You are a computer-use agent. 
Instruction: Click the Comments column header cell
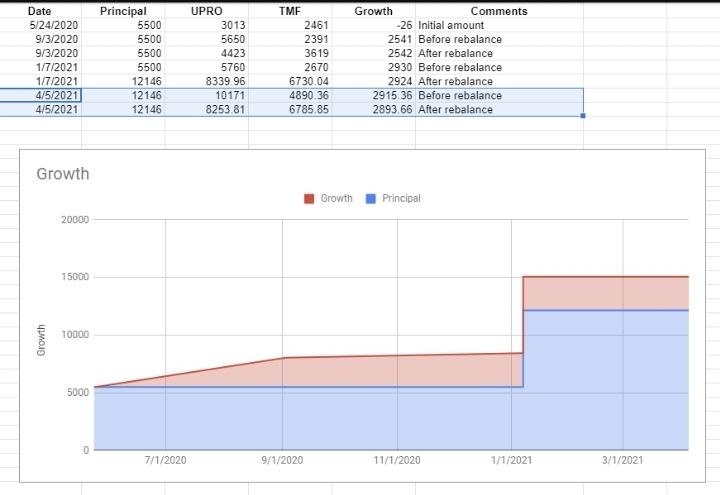(499, 11)
